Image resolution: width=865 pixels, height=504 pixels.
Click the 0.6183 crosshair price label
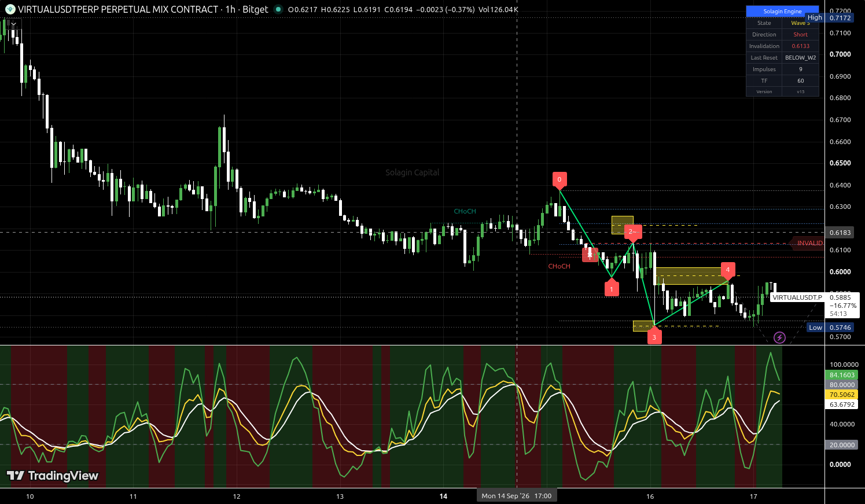click(x=840, y=232)
